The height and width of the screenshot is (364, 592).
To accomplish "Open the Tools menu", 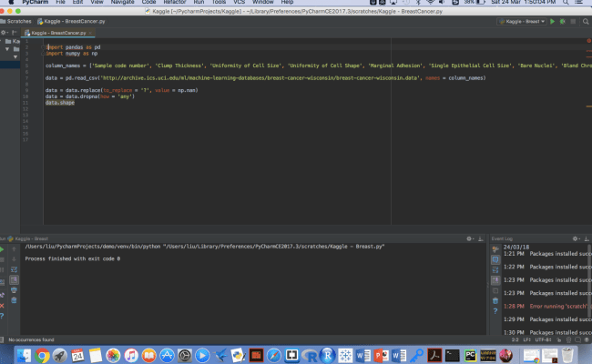I will pyautogui.click(x=219, y=2).
